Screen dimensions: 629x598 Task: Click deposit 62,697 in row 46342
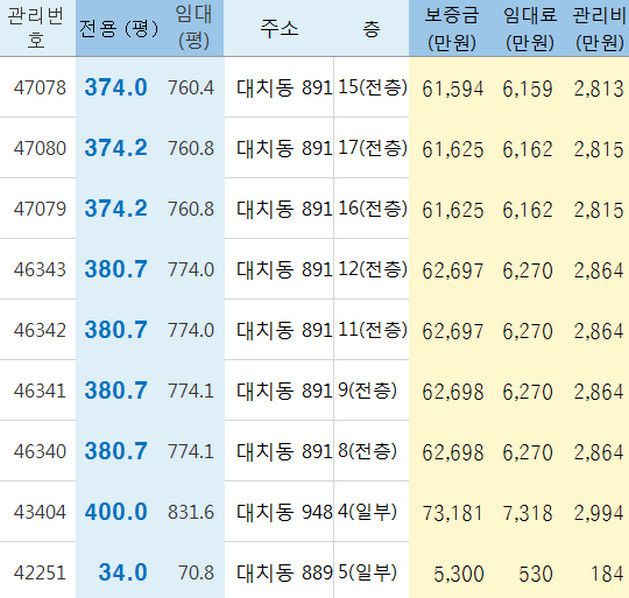[453, 332]
